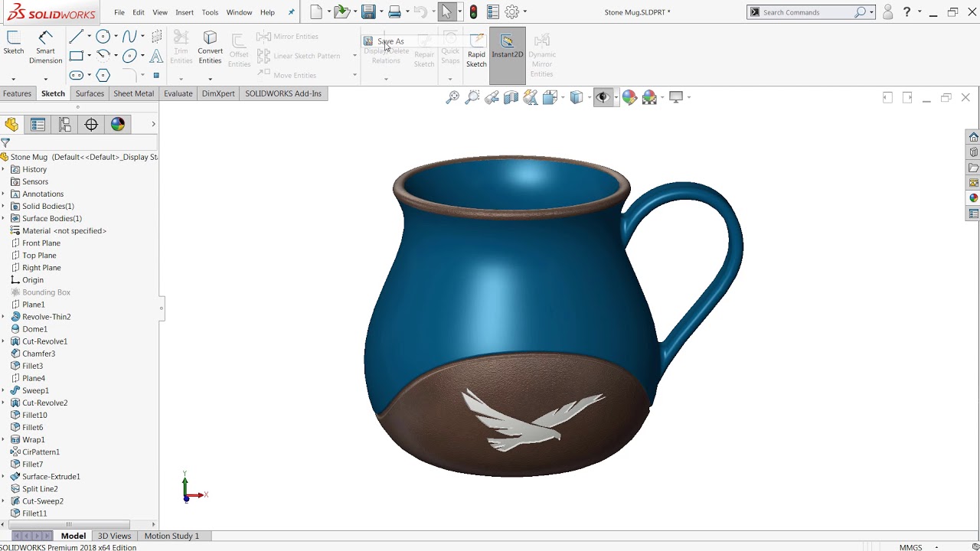Open the File Explorer task pane icon
This screenshot has height=551, width=980.
973,168
